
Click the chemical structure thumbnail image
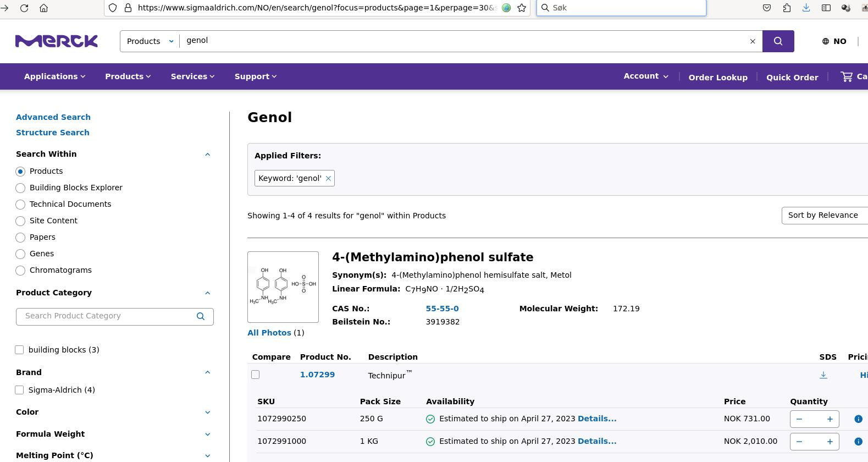pos(283,287)
